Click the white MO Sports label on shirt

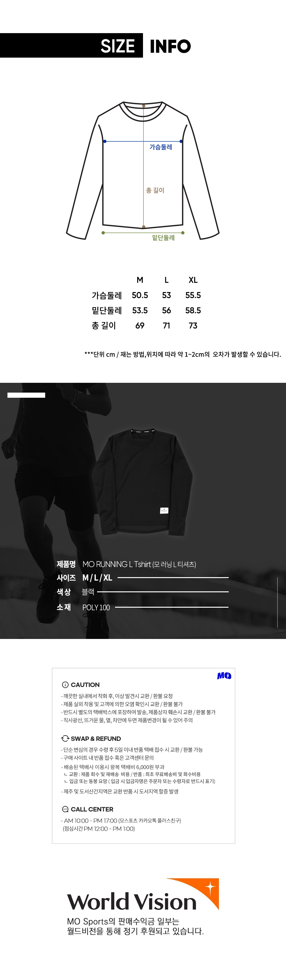(164, 511)
